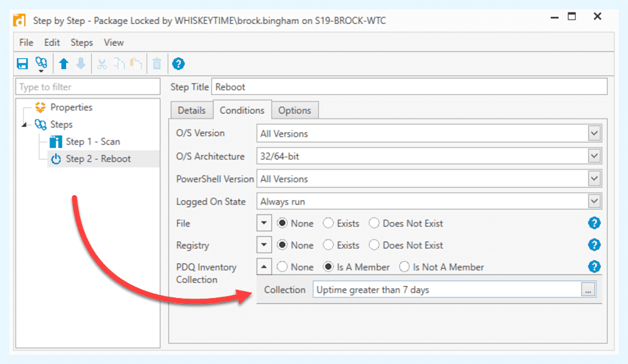The width and height of the screenshot is (628, 364).
Task: Expand the Registry condition section
Action: click(264, 245)
